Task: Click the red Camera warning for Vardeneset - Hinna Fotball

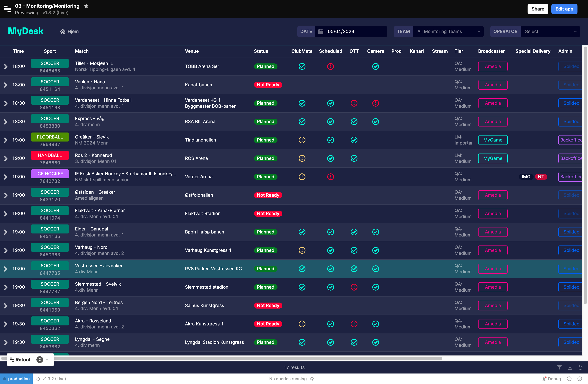Action: [375, 103]
